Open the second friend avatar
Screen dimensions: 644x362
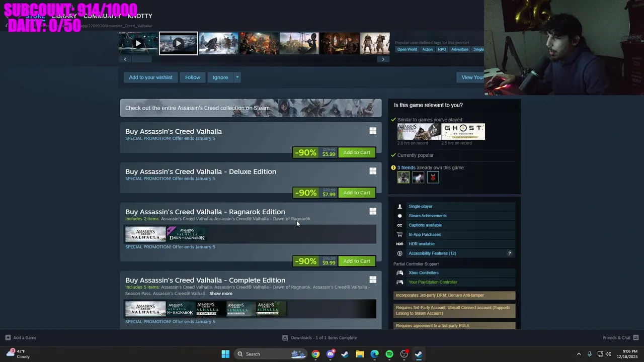(418, 177)
